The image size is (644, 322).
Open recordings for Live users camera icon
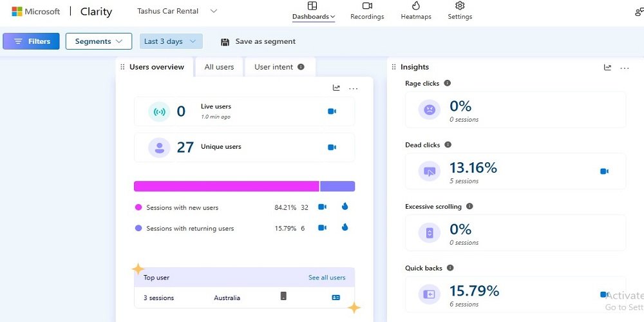(x=332, y=111)
